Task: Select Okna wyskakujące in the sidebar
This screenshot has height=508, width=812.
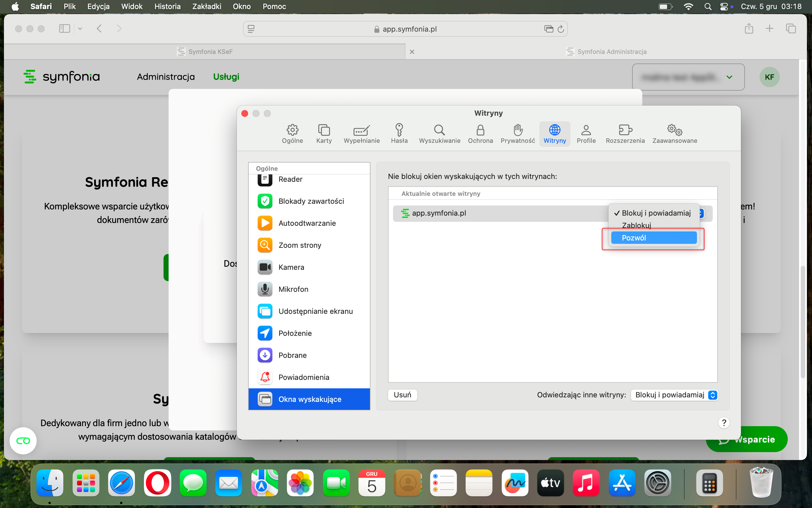Action: click(x=309, y=399)
